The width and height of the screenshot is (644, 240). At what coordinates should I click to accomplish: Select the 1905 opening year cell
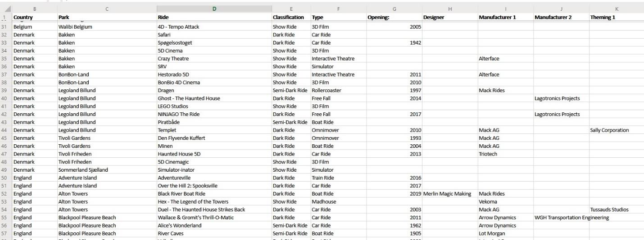click(x=395, y=233)
